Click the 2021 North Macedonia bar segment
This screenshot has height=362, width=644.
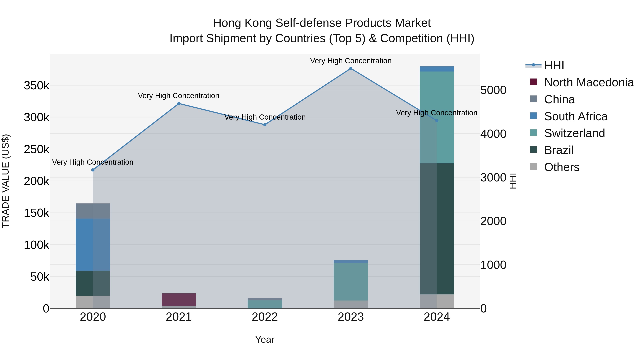click(179, 300)
